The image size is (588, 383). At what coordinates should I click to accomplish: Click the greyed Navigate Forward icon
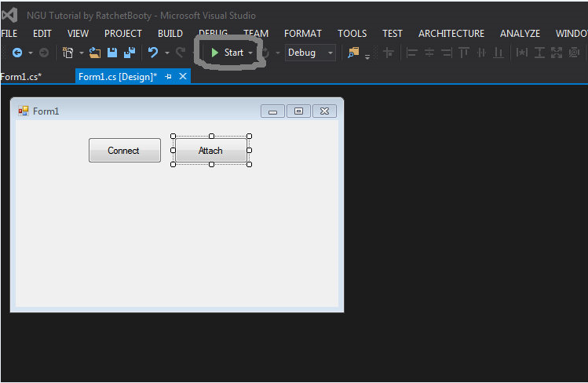coord(44,53)
